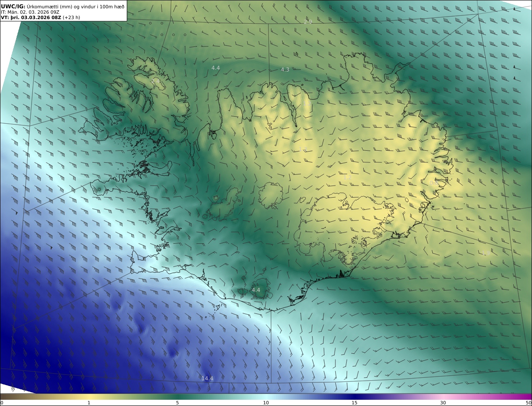The height and width of the screenshot is (406, 532).
Task: Click the "1" tick label on the color scale
Action: pyautogui.click(x=89, y=403)
